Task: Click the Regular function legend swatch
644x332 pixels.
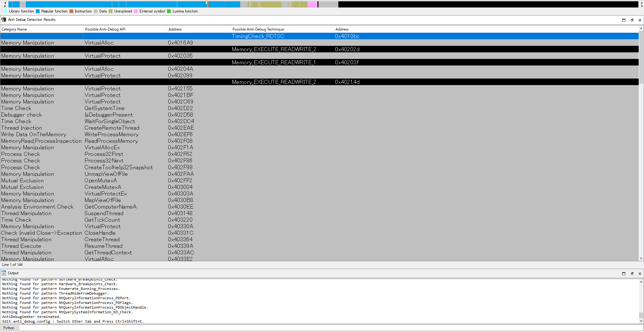Action: point(38,11)
